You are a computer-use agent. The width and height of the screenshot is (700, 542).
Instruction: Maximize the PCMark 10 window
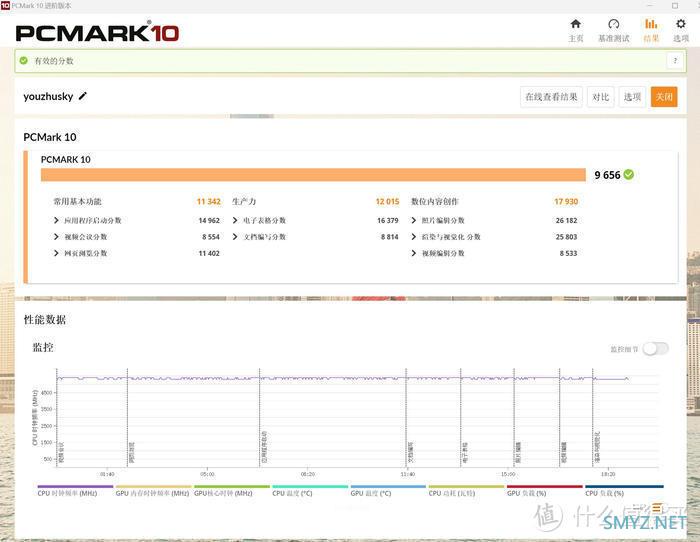pos(675,6)
